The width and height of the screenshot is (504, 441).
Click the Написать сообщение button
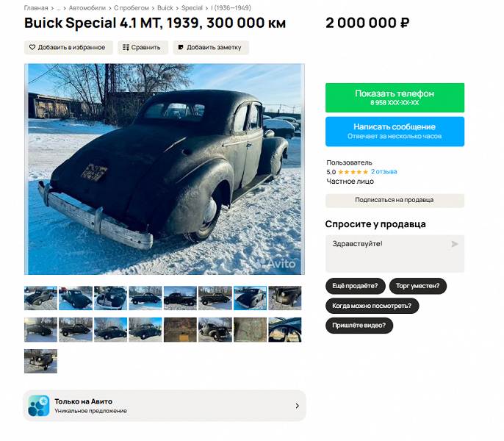(x=395, y=132)
